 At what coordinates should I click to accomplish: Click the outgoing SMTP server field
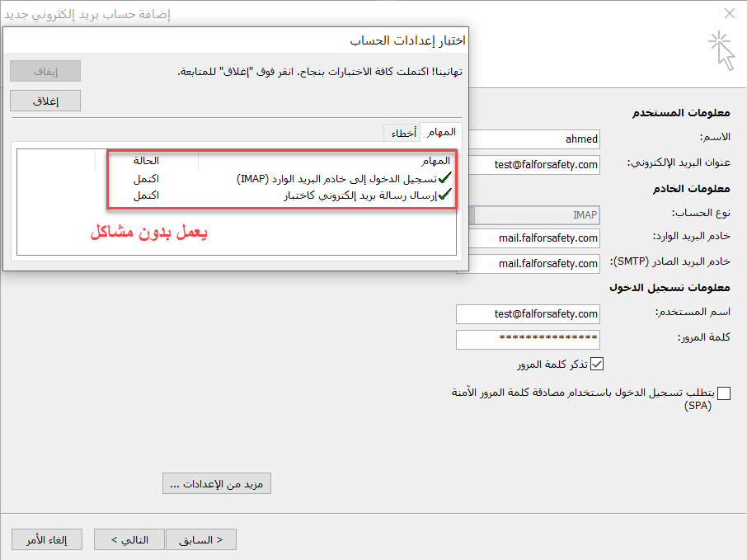pos(534,264)
